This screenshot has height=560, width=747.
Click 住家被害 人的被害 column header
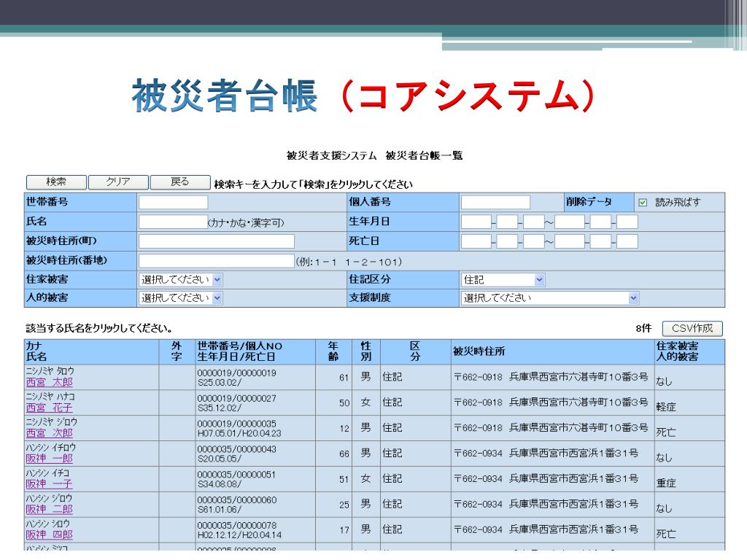pyautogui.click(x=690, y=351)
